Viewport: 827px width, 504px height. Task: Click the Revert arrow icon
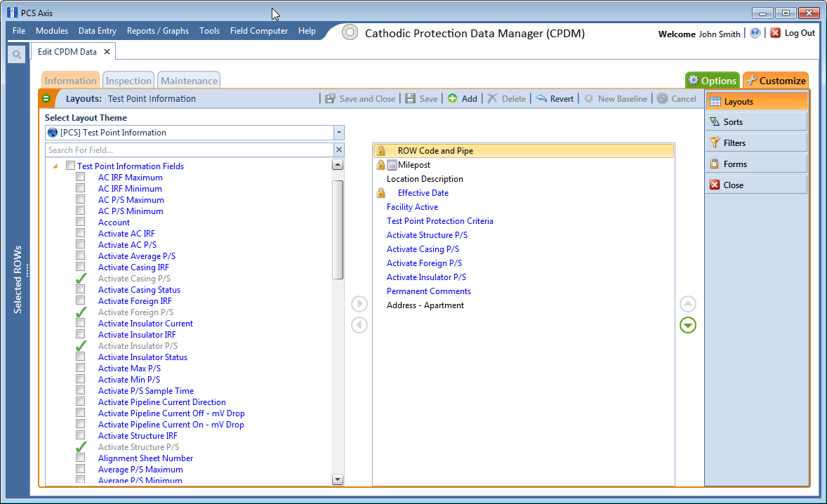click(x=542, y=98)
